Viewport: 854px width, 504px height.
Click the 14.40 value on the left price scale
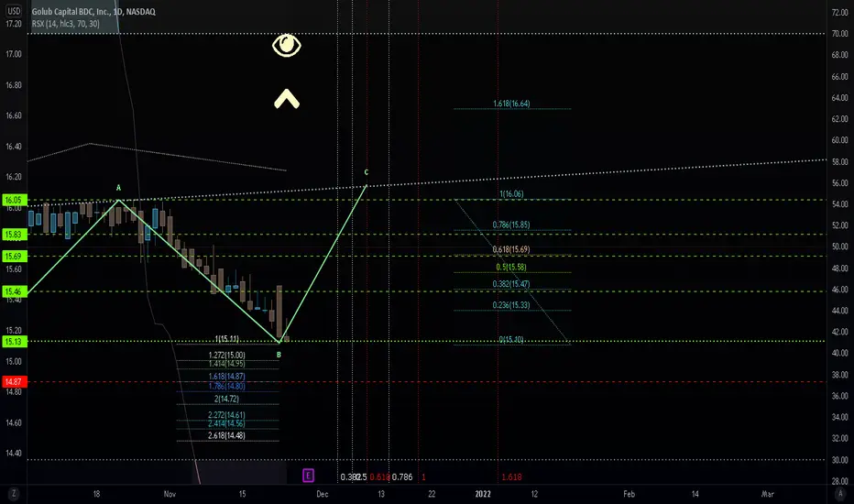[14, 453]
